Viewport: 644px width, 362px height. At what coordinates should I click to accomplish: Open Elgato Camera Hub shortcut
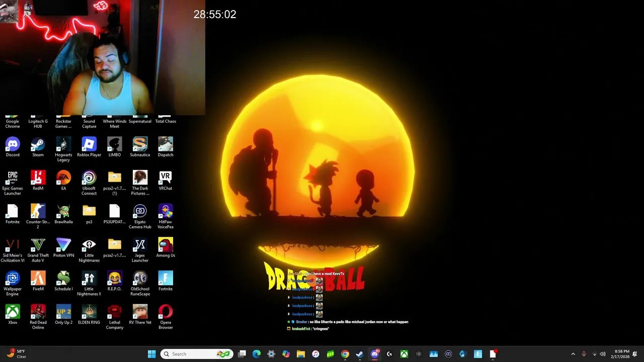[140, 217]
